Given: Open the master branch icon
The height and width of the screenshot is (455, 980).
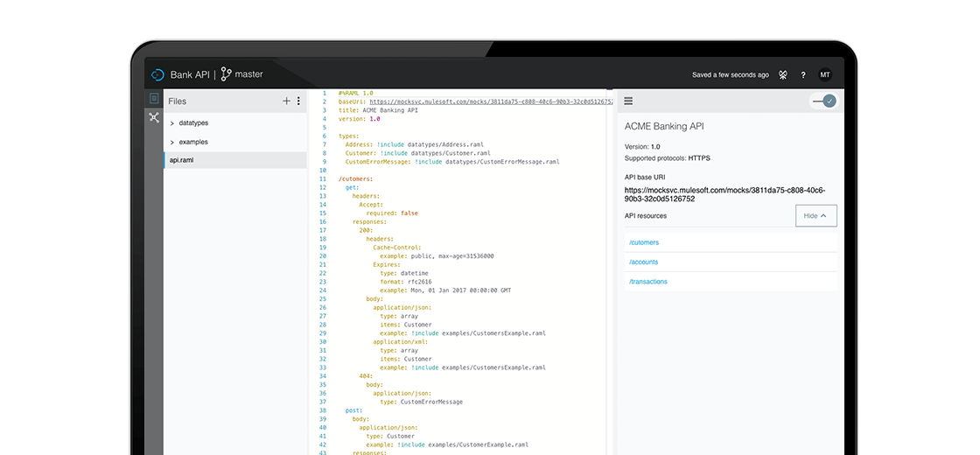Looking at the screenshot, I should (226, 74).
